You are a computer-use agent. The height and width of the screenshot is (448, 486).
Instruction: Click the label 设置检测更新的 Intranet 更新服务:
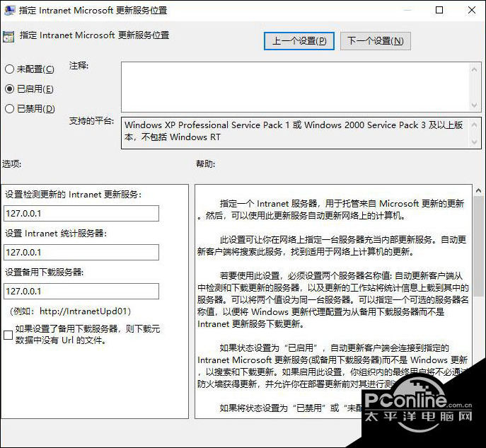[x=73, y=195]
